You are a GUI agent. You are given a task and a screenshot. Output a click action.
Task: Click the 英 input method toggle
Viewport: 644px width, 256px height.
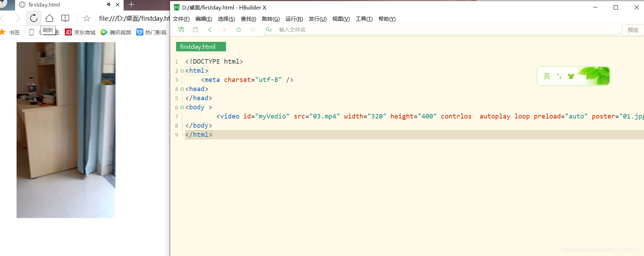(x=546, y=76)
